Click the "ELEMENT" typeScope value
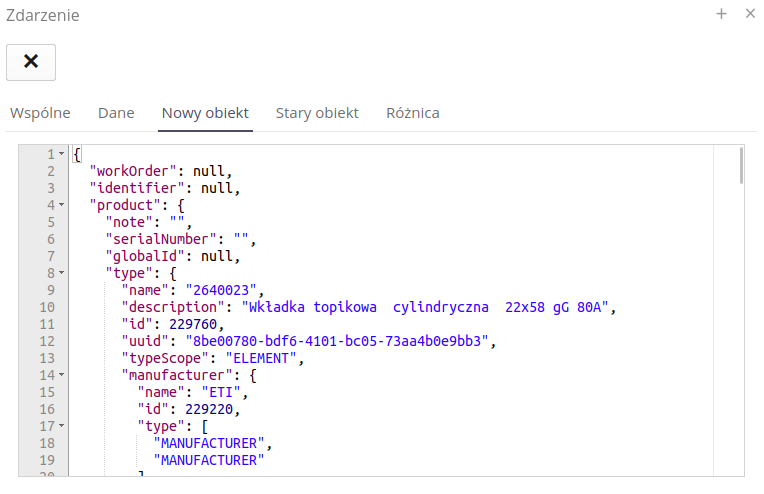This screenshot has width=764, height=494. tap(262, 358)
